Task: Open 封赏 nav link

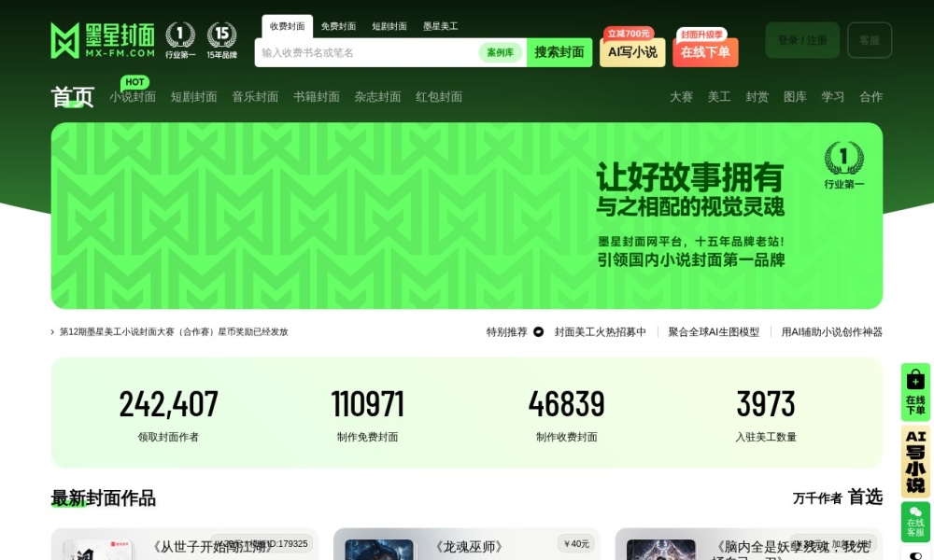Action: tap(757, 97)
